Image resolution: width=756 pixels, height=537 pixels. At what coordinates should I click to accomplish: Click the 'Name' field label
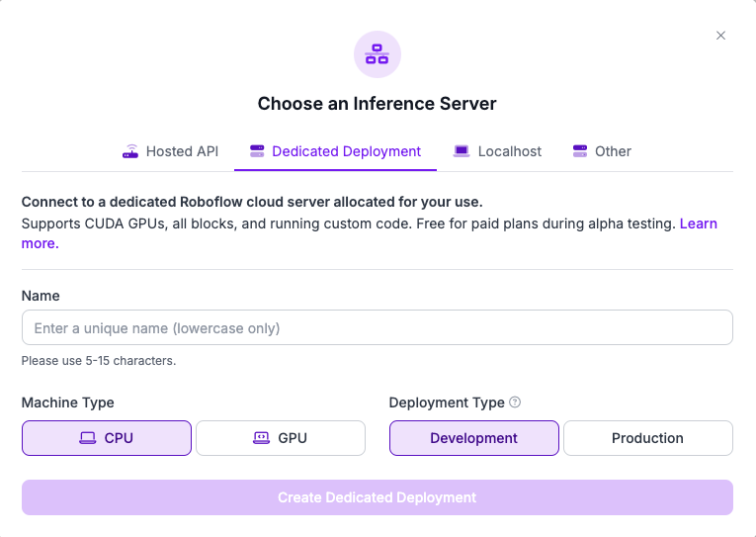41,296
